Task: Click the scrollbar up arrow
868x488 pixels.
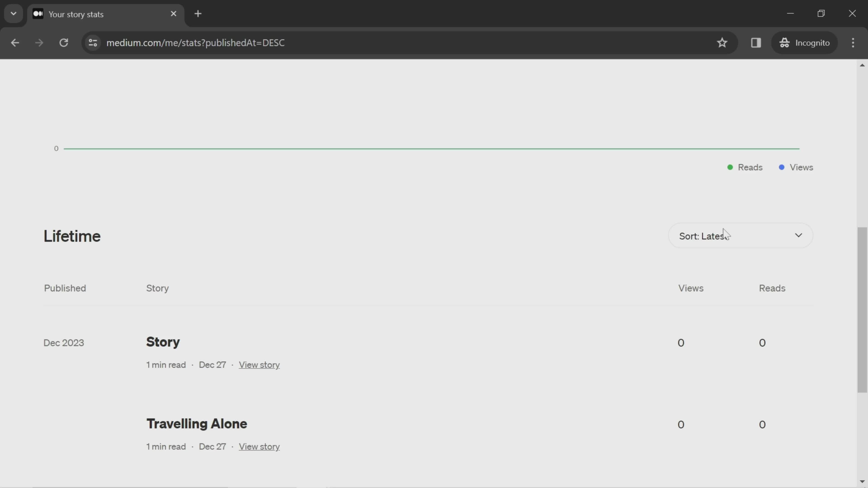Action: click(x=862, y=65)
